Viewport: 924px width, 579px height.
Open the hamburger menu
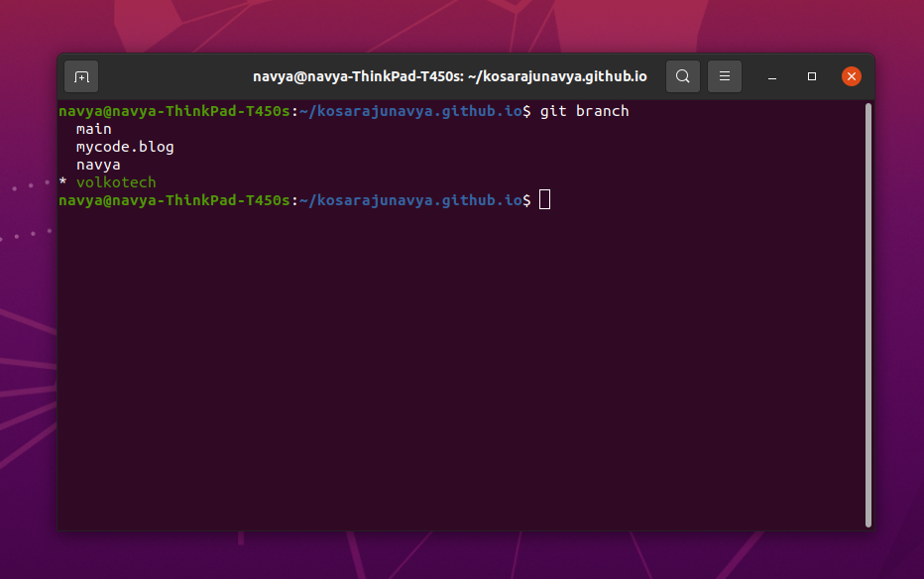coord(724,75)
